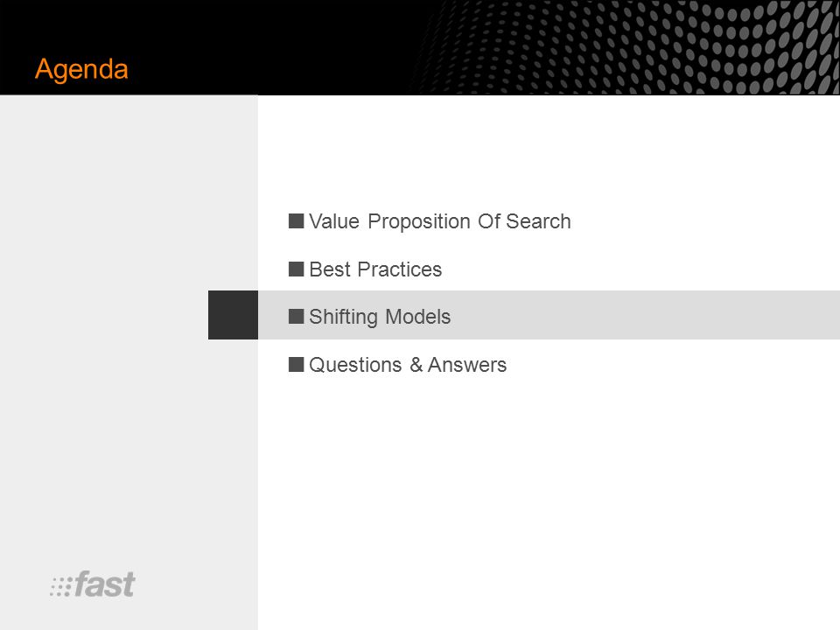
Task: Select the Shifting Models agenda item
Action: (380, 317)
